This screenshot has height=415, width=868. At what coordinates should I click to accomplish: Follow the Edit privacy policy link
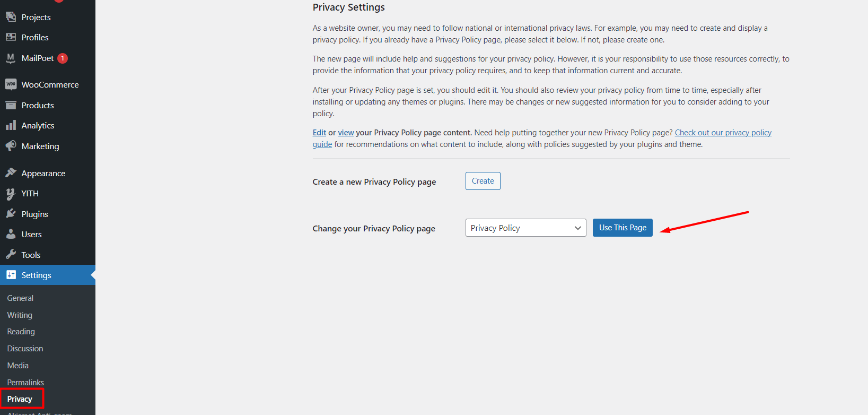(x=319, y=133)
